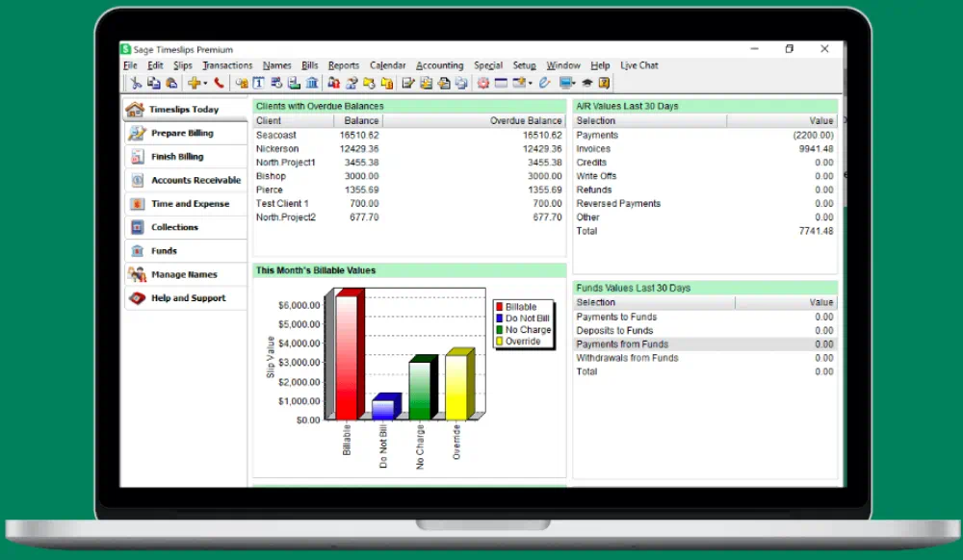Click Help and Support in the sidebar
Image resolution: width=963 pixels, height=560 pixels.
tap(185, 298)
